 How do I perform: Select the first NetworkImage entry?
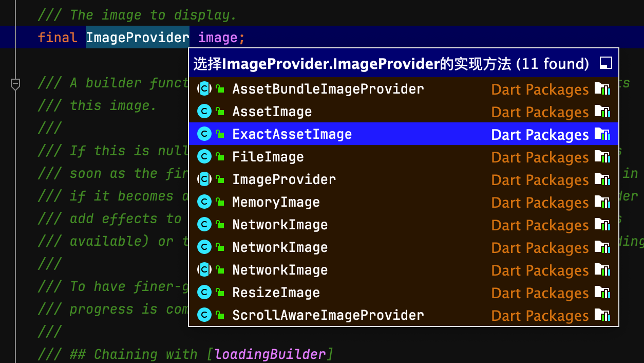click(404, 225)
